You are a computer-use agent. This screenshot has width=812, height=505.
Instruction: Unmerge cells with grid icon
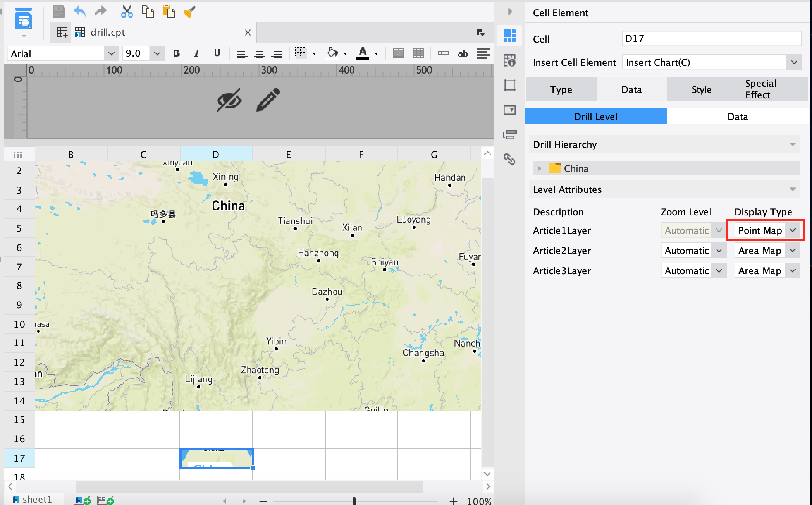tap(418, 53)
